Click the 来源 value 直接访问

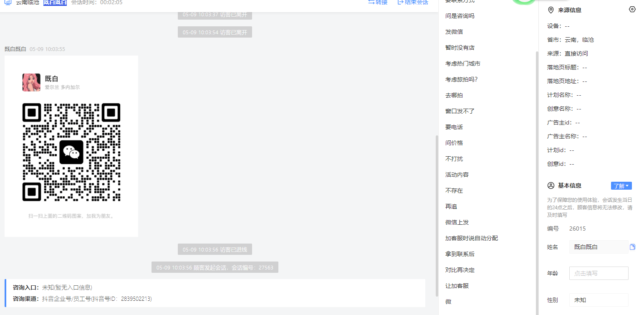pos(576,53)
